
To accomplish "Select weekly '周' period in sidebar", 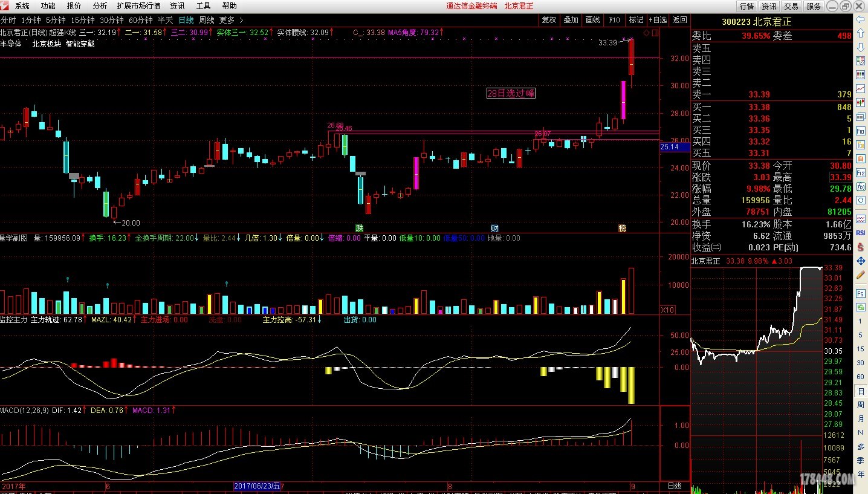I will coord(861,405).
